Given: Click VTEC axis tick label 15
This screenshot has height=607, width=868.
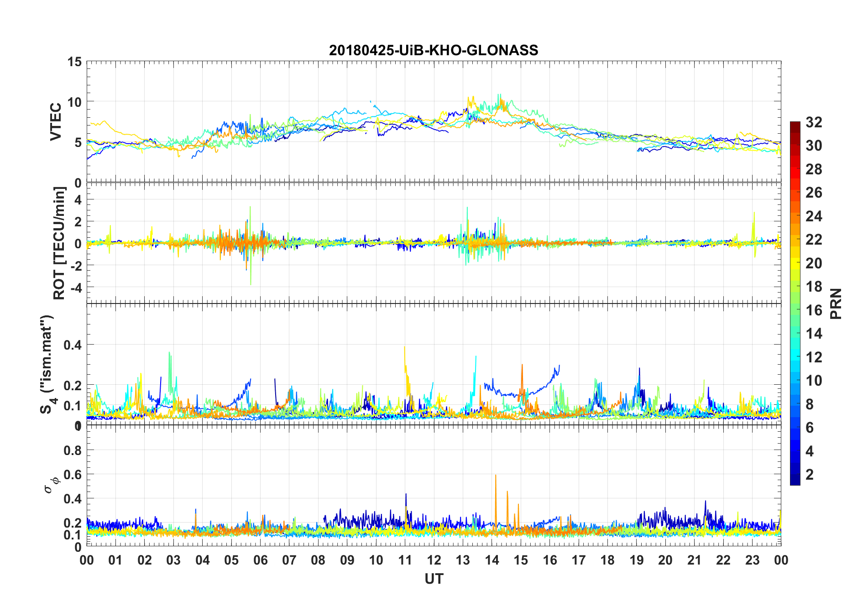Looking at the screenshot, I should (x=74, y=62).
